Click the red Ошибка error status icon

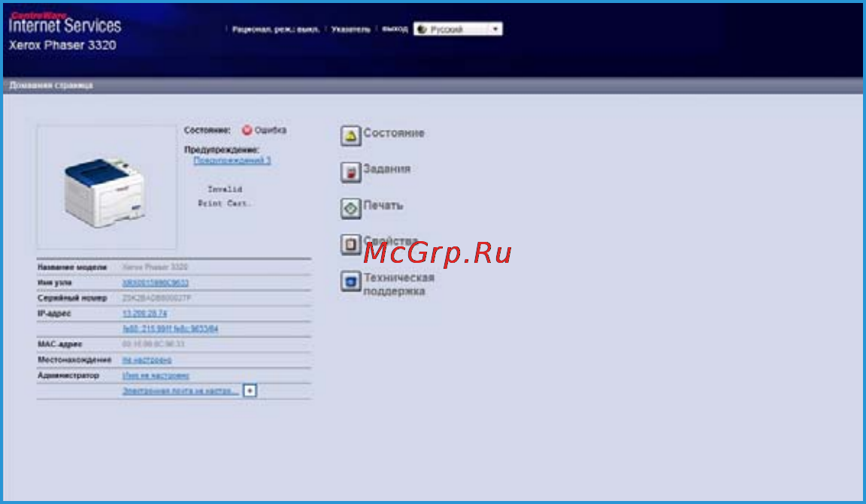(x=247, y=130)
